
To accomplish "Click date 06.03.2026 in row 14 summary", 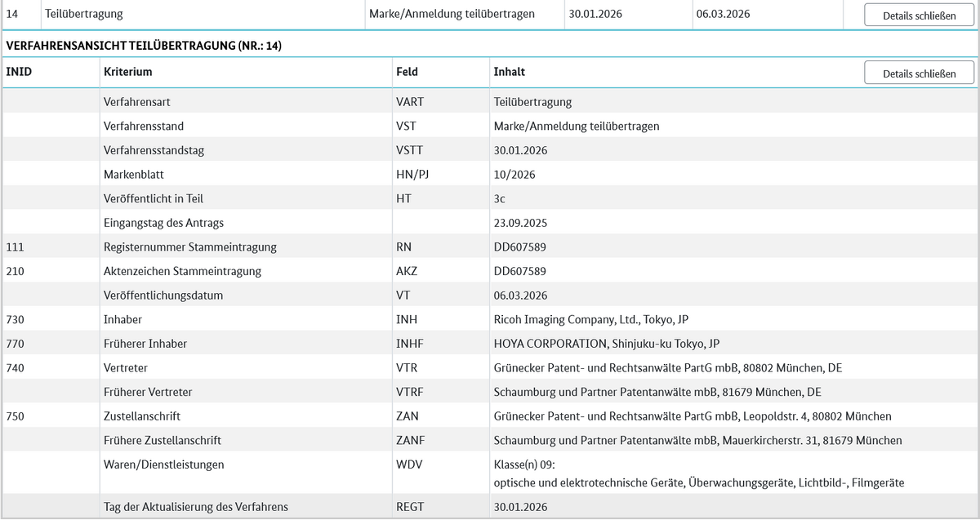I will [x=723, y=14].
